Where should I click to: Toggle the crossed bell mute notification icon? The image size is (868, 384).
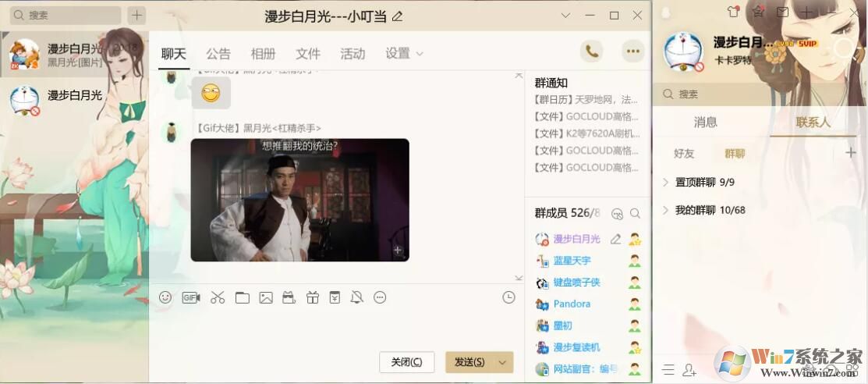[357, 297]
